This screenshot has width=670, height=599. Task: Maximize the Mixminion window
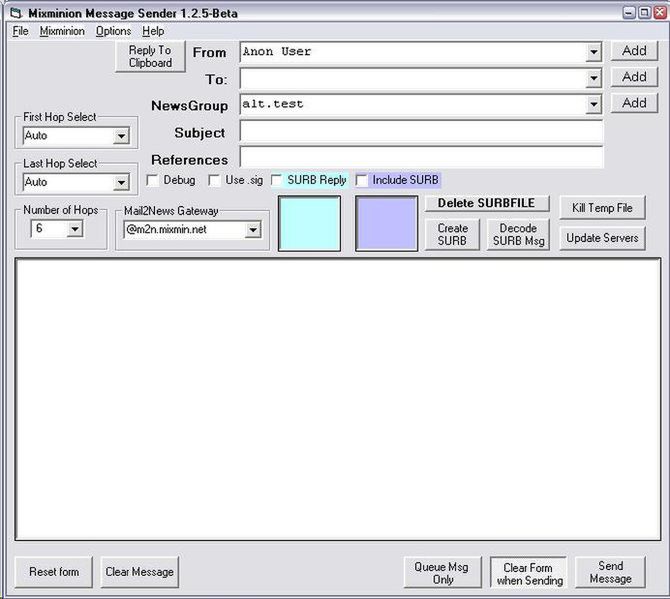click(x=644, y=12)
